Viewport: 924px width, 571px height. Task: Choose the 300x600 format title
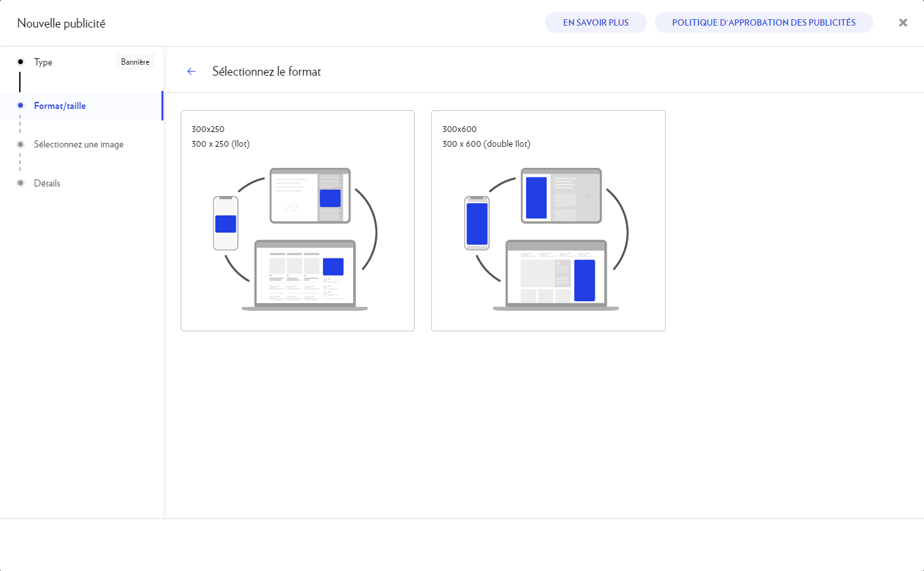459,129
